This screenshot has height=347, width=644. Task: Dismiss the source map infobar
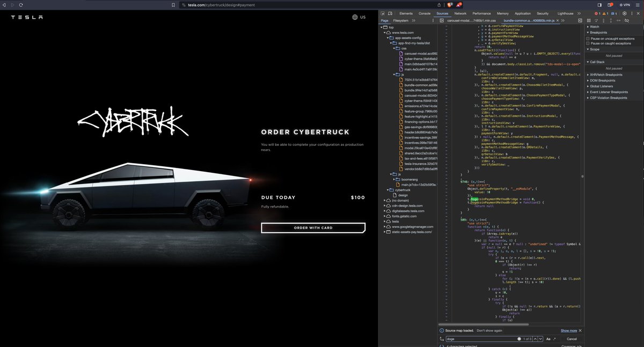[x=581, y=331]
